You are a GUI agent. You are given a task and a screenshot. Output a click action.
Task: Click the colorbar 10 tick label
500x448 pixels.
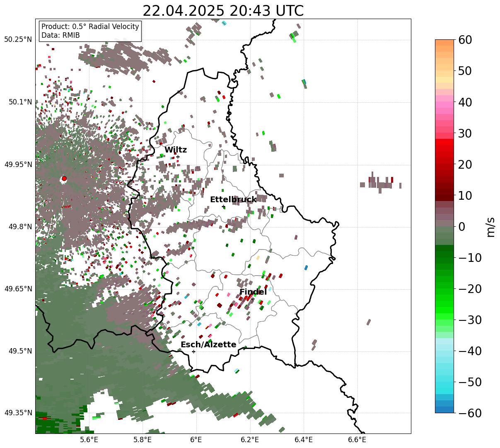click(x=465, y=195)
